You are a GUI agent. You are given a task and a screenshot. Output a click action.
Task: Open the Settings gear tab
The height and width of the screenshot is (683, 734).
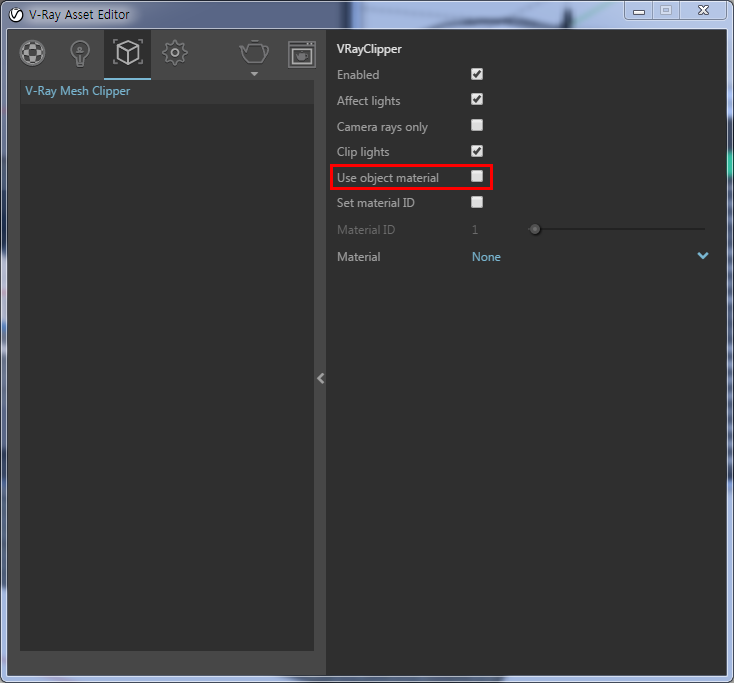point(175,53)
